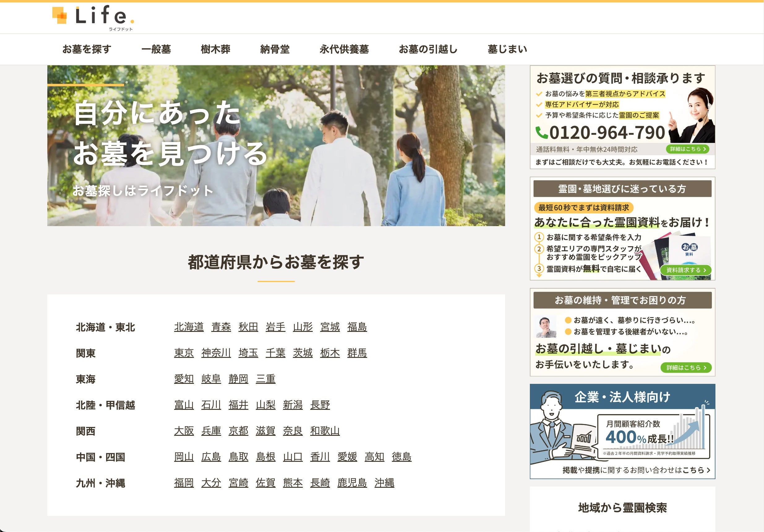This screenshot has width=764, height=532.
Task: Click the Life. logo icon
Action: [x=60, y=16]
